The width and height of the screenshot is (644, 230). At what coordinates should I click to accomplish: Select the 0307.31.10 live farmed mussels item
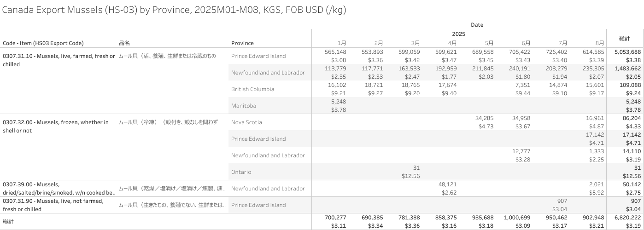tap(59, 60)
